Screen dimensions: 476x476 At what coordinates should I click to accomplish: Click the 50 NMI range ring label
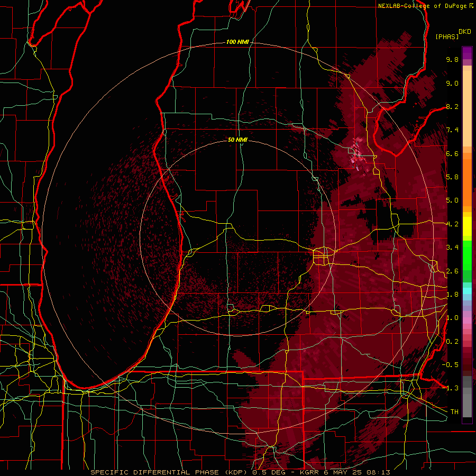[237, 140]
